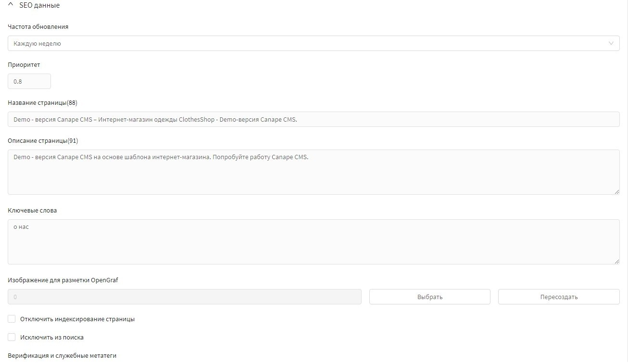Click the Ключевые слова textarea with 'о нас'
Image resolution: width=628 pixels, height=364 pixels.
coord(314,242)
